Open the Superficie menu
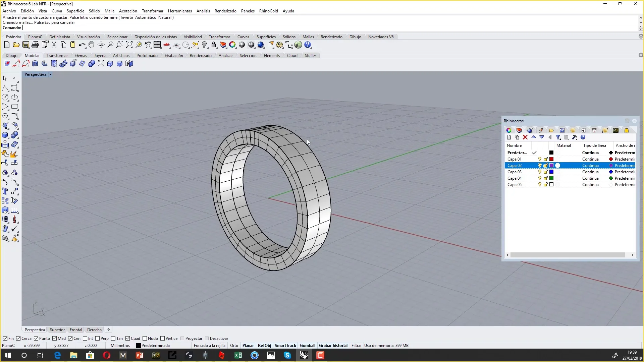The width and height of the screenshot is (644, 362). click(75, 11)
